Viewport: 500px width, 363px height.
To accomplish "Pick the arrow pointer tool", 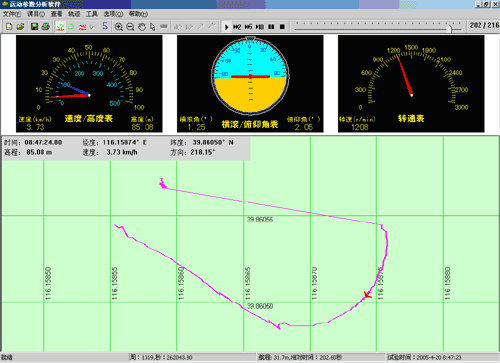I will coord(153,27).
